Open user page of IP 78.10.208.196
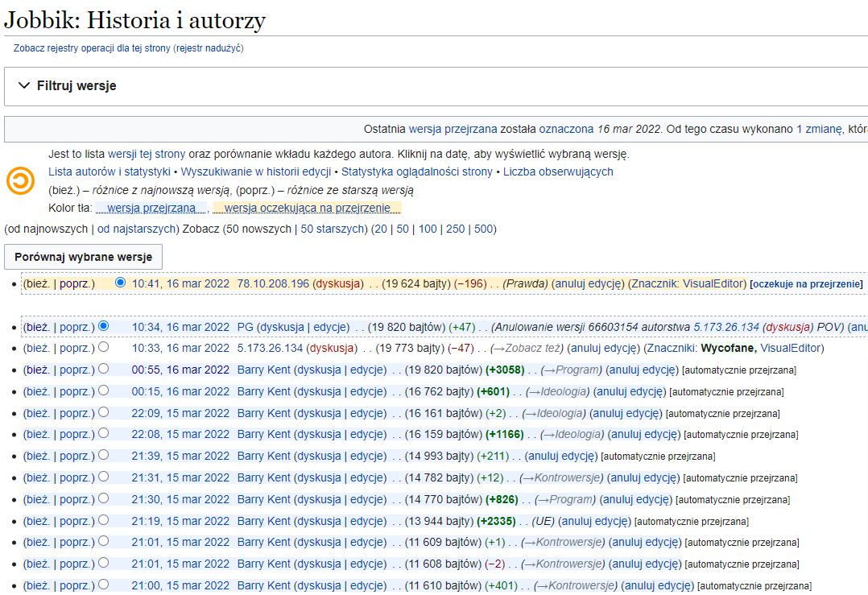 tap(274, 283)
